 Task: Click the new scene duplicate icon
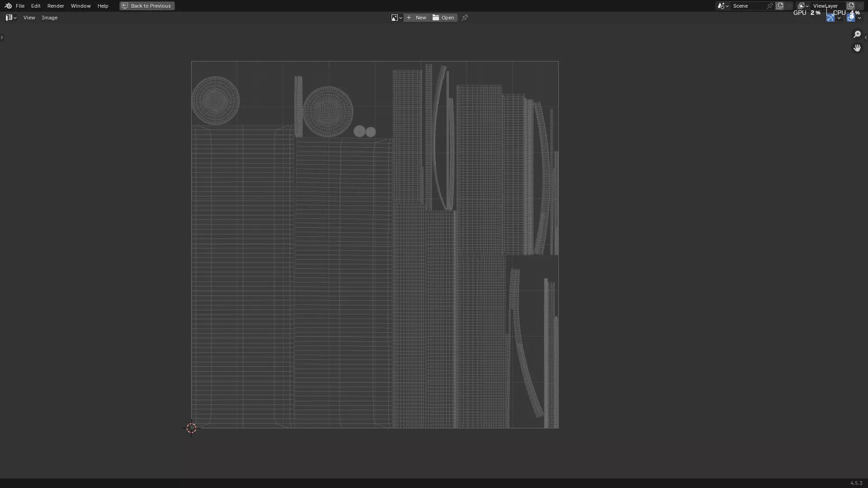[780, 6]
